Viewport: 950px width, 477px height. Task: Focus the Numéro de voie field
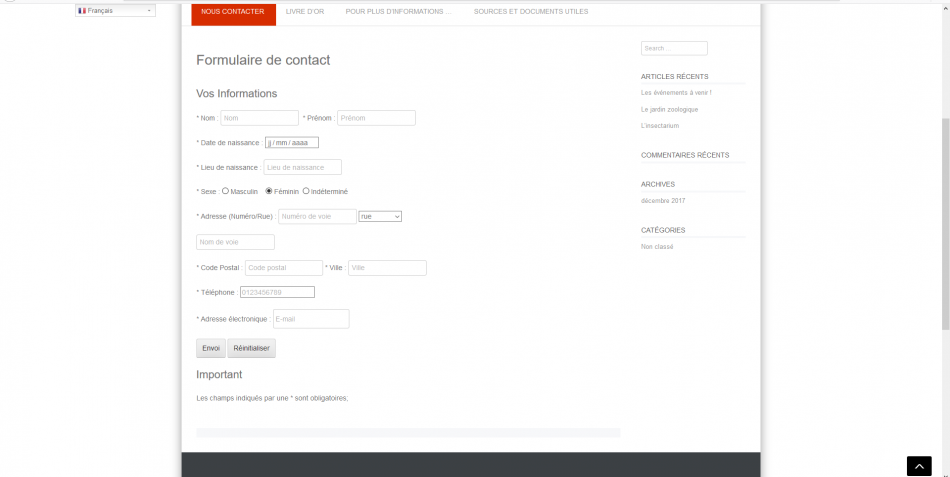pyautogui.click(x=317, y=216)
